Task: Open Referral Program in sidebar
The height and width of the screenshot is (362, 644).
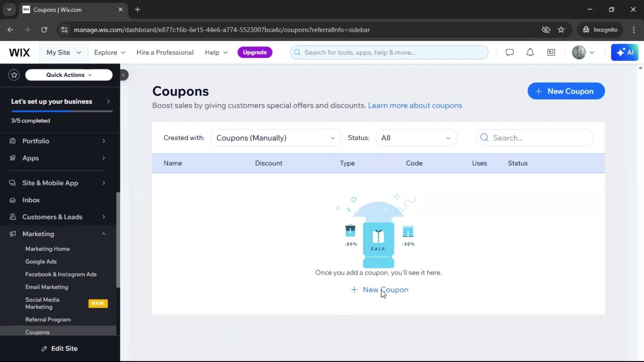Action: click(x=48, y=319)
